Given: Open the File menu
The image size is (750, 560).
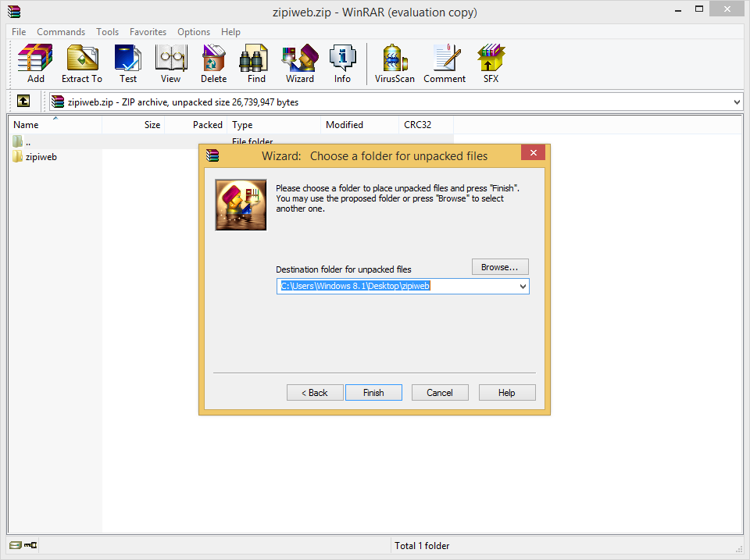Looking at the screenshot, I should point(19,31).
